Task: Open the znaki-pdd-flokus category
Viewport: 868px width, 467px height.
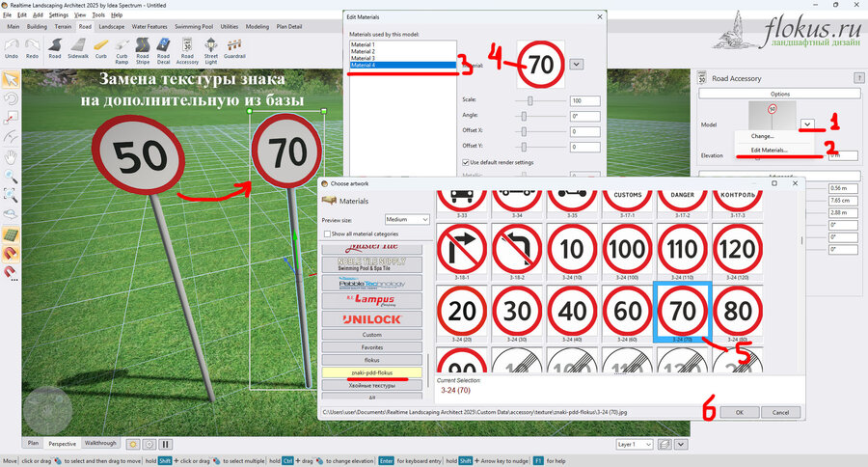Action: click(x=371, y=372)
